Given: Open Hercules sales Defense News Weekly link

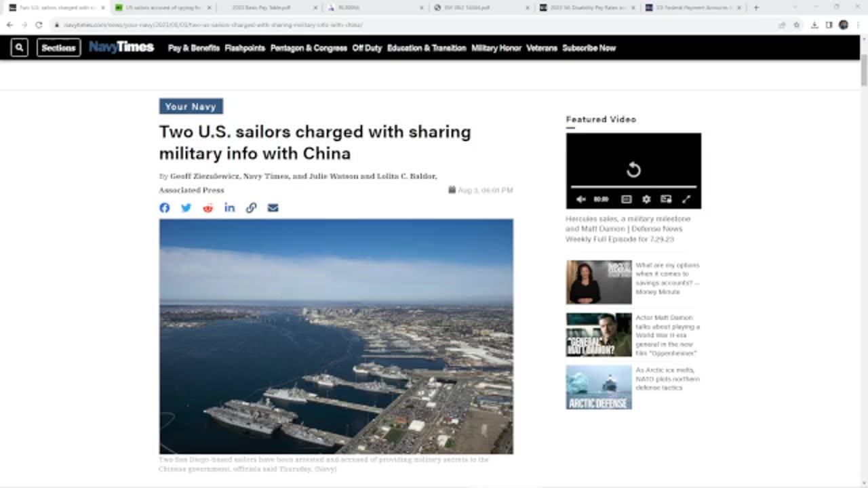Looking at the screenshot, I should (x=628, y=229).
